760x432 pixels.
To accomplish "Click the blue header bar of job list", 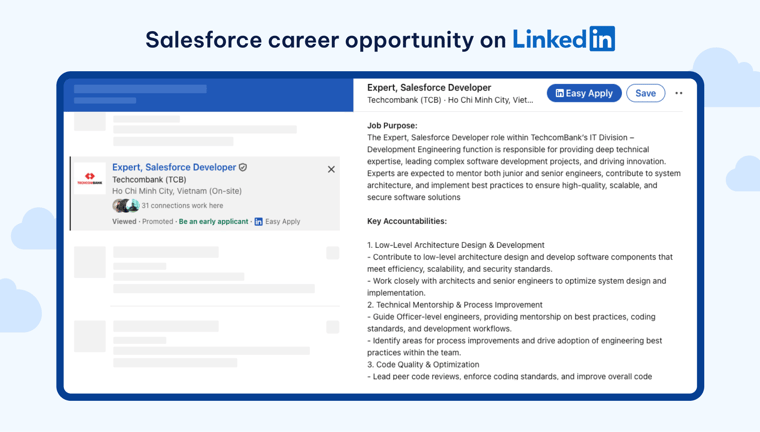I will point(209,94).
